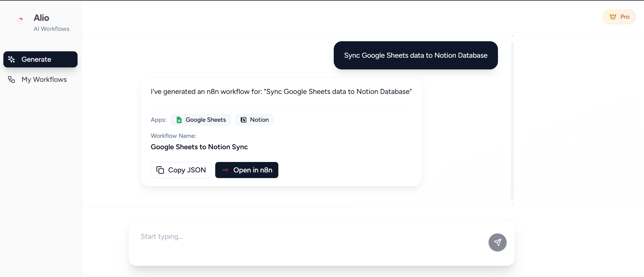Click the Workflow Name label

tap(173, 136)
